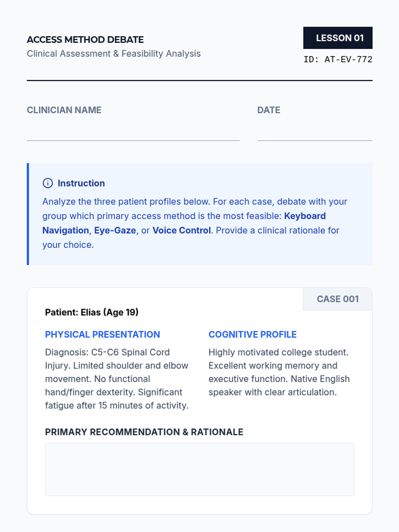The height and width of the screenshot is (532, 399).
Task: Click the Patient: Elias (Age 19) heading
Action: pos(92,312)
